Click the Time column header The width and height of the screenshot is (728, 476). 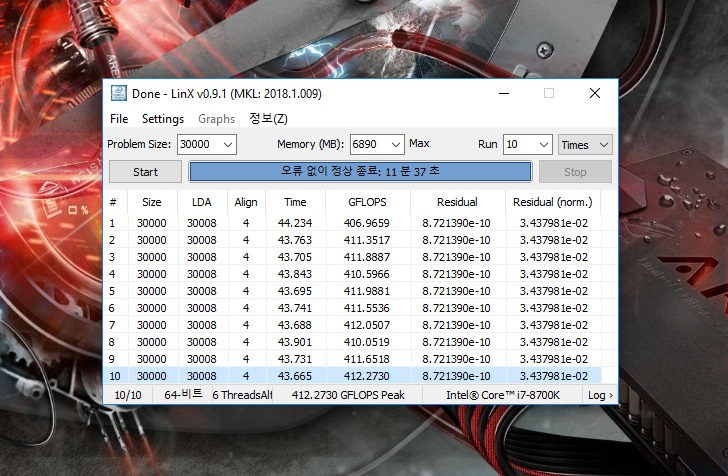pos(295,202)
